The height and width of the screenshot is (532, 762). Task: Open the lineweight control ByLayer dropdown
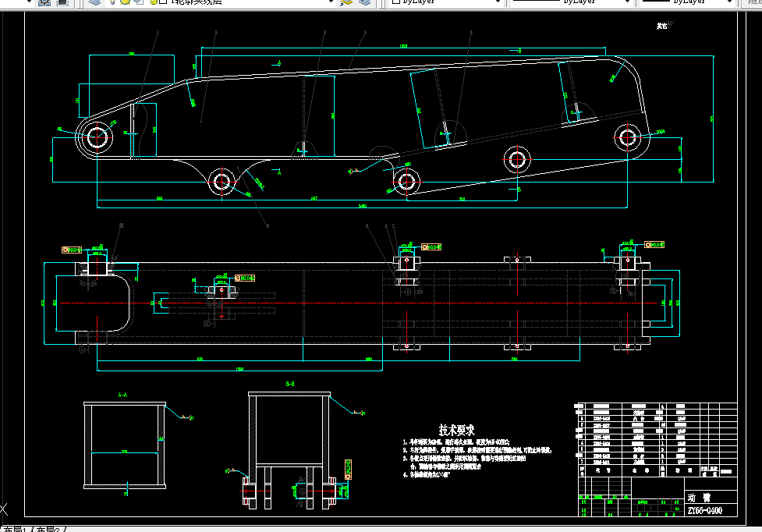click(x=729, y=2)
